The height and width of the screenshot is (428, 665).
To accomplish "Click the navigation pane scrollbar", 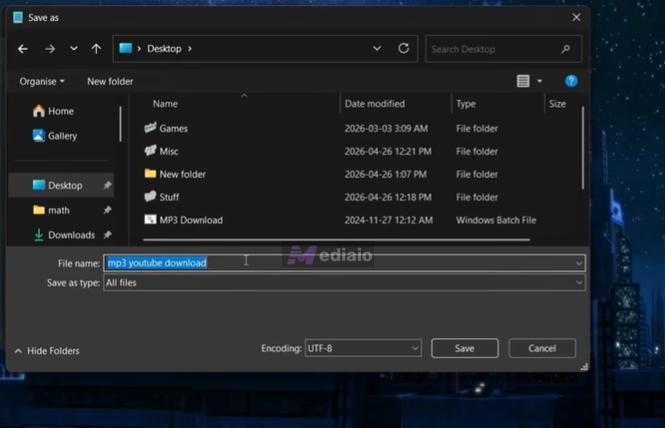I will click(120, 124).
